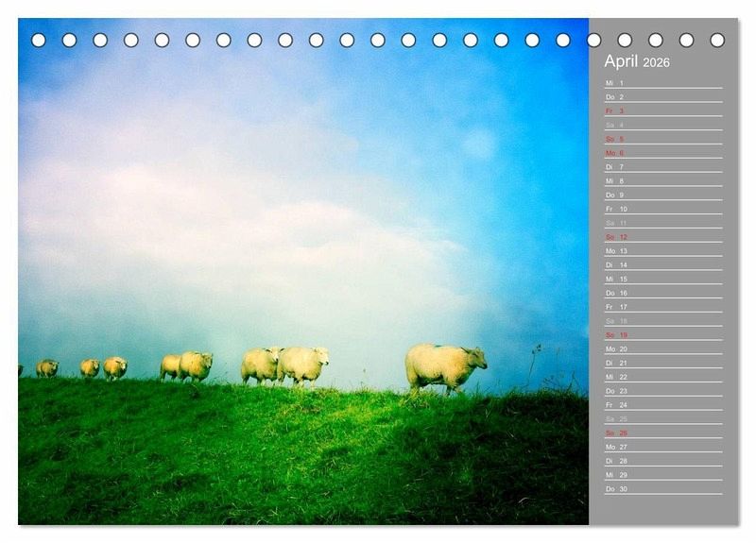
Task: Click the "2026" year label
Action: pyautogui.click(x=656, y=63)
